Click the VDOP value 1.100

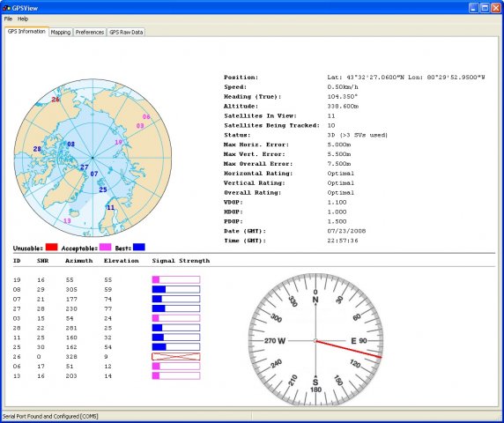click(x=337, y=202)
